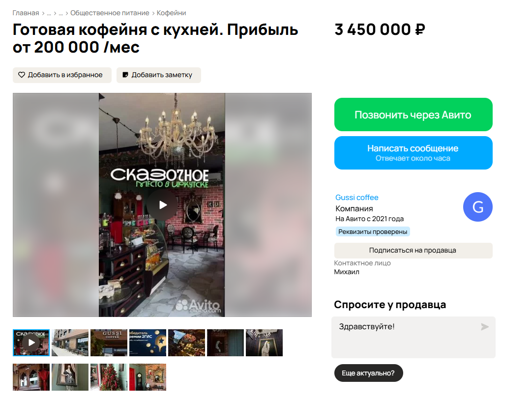Click the note icon in Добавить заметку

(125, 75)
